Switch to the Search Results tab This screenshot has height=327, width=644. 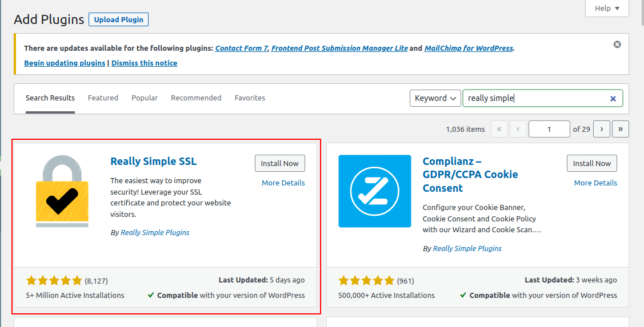point(50,98)
